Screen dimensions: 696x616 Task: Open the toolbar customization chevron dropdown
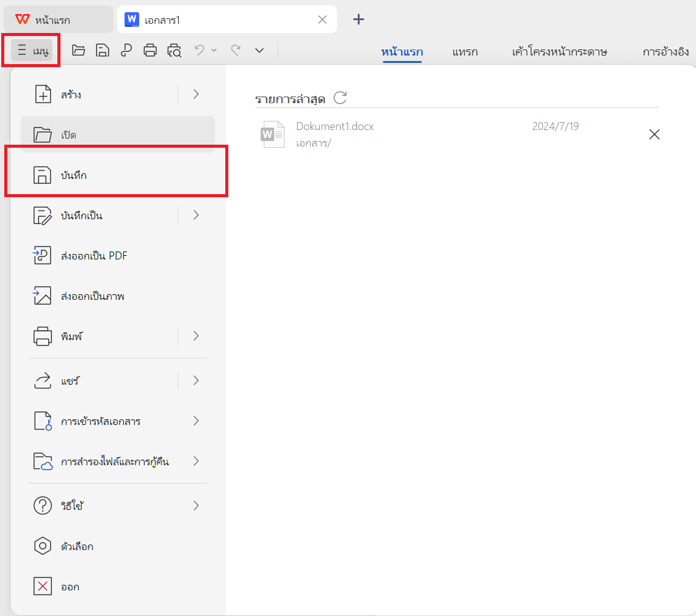click(x=259, y=50)
